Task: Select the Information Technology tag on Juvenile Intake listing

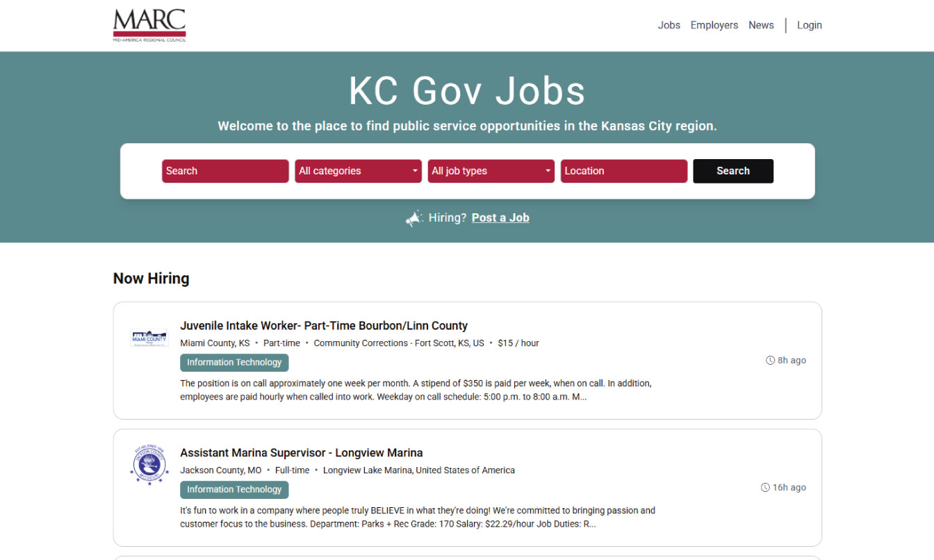Action: click(234, 362)
